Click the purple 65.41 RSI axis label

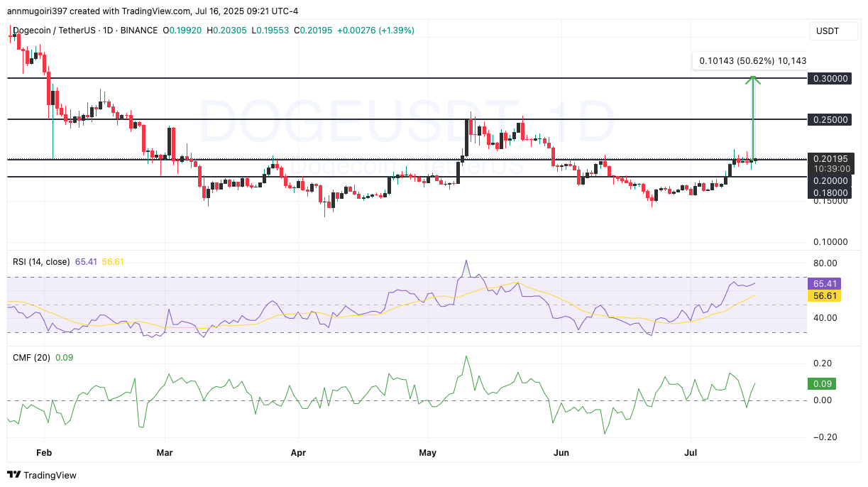click(824, 283)
